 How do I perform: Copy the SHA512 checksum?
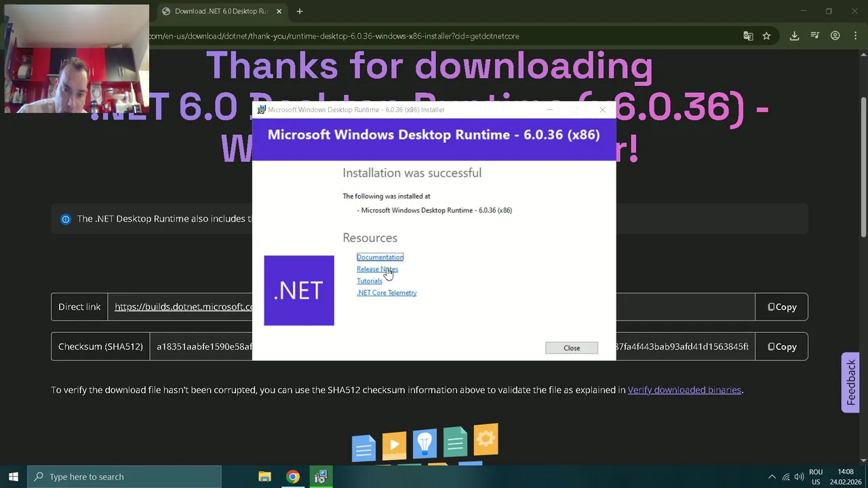[781, 346]
